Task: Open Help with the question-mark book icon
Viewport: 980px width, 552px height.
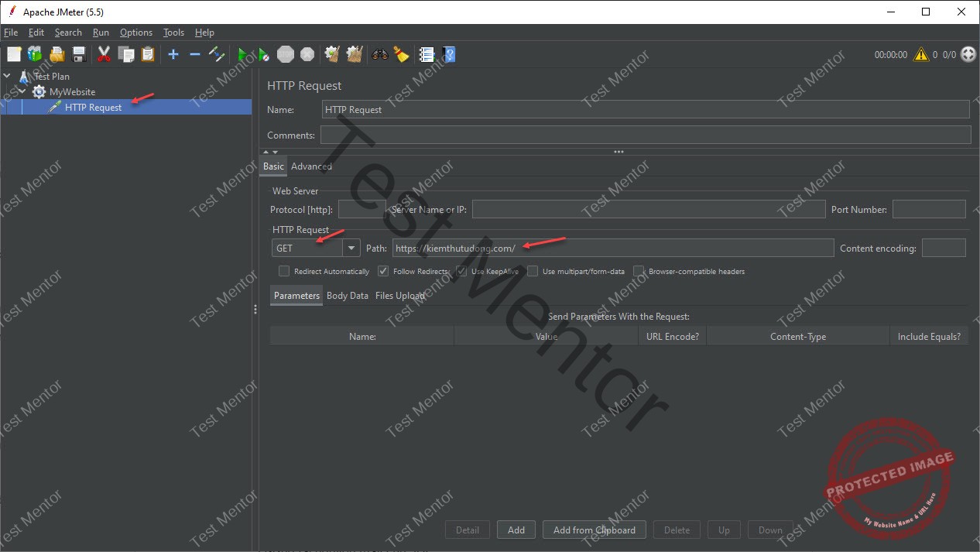Action: 448,54
